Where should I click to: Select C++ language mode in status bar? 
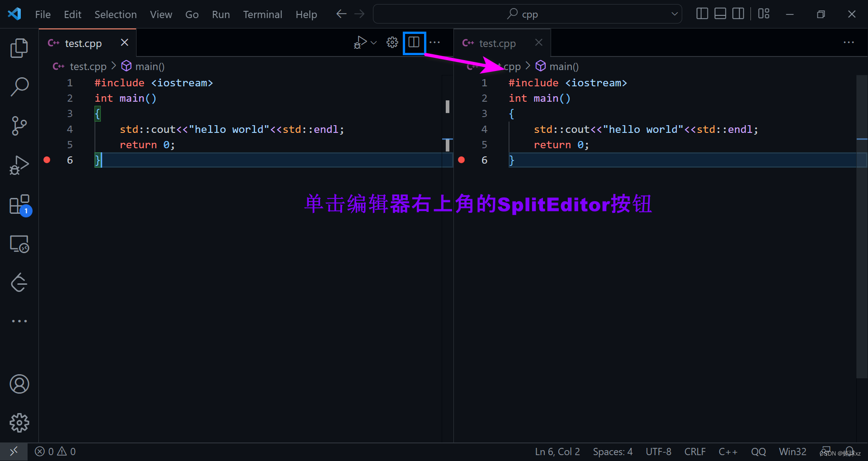[728, 452]
